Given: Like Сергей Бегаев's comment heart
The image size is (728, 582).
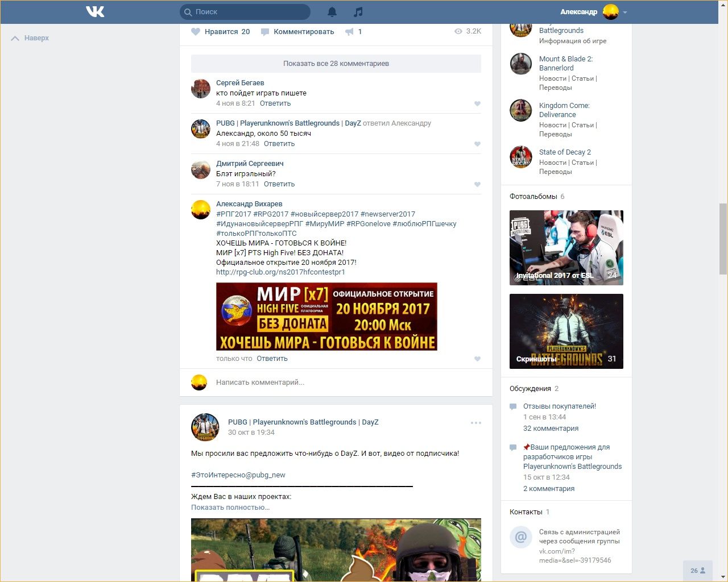Looking at the screenshot, I should pyautogui.click(x=477, y=103).
